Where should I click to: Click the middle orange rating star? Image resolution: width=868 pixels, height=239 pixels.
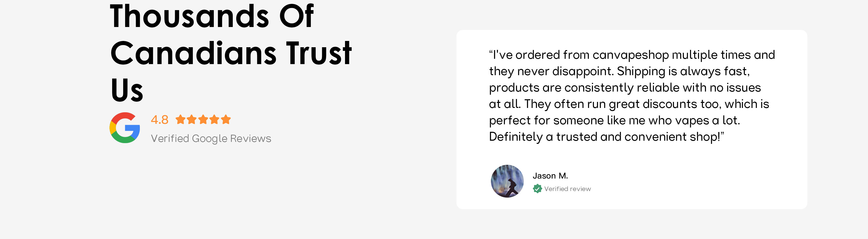tap(203, 119)
